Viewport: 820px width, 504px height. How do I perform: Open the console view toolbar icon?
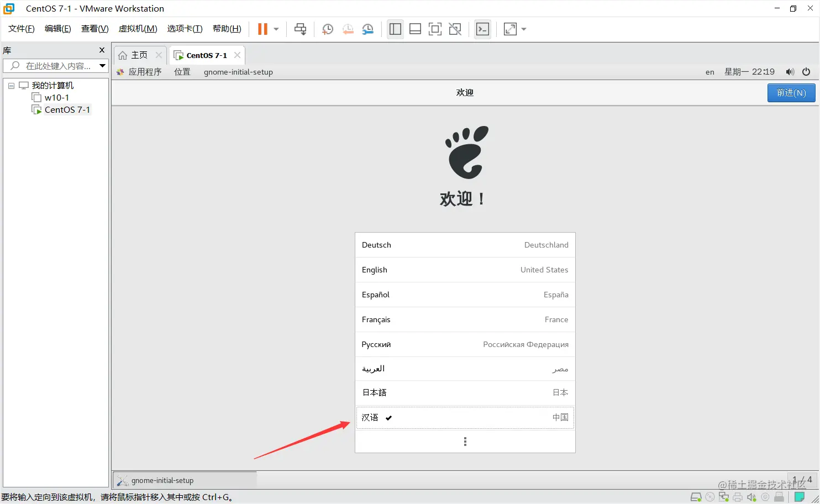click(482, 29)
